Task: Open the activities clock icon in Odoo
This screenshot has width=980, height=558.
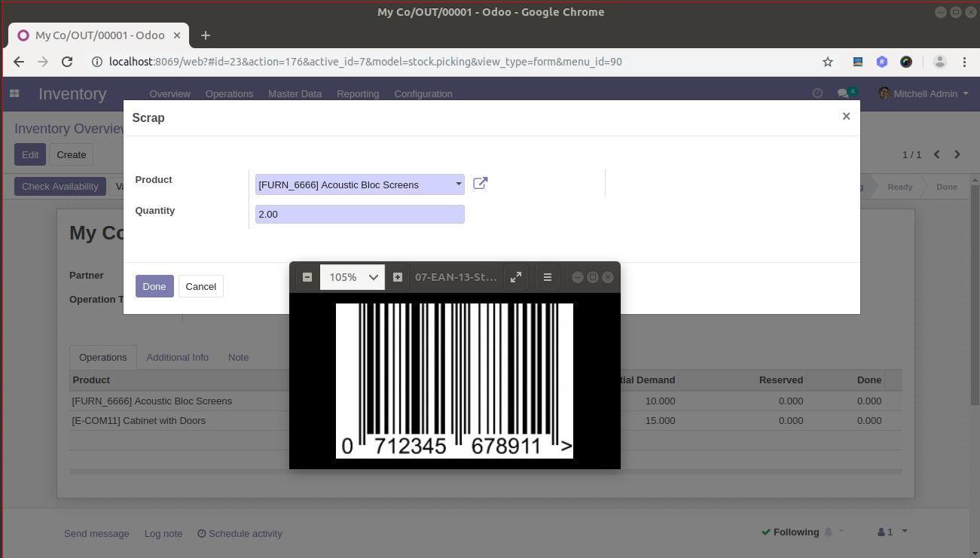Action: coord(817,93)
